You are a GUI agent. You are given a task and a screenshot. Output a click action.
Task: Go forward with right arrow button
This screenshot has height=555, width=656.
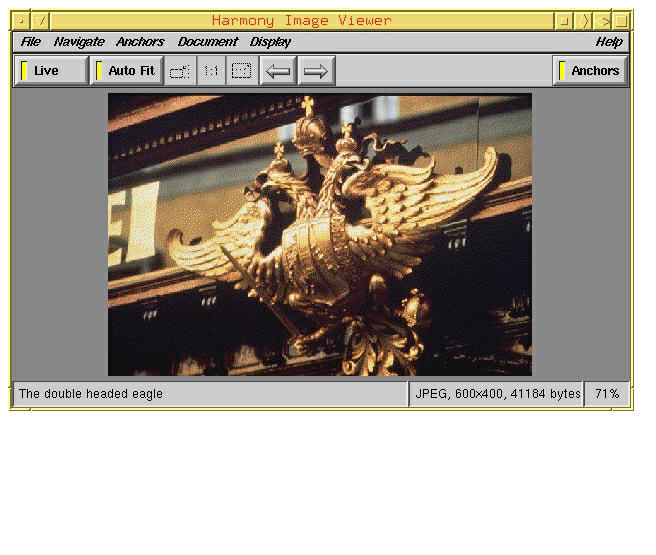click(x=316, y=71)
